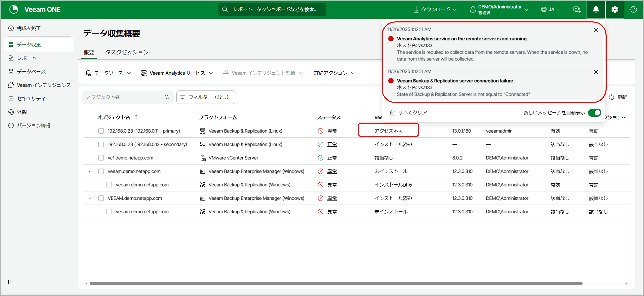
Task: Click the search magnifier in オブジェクト名 field
Action: pos(167,97)
